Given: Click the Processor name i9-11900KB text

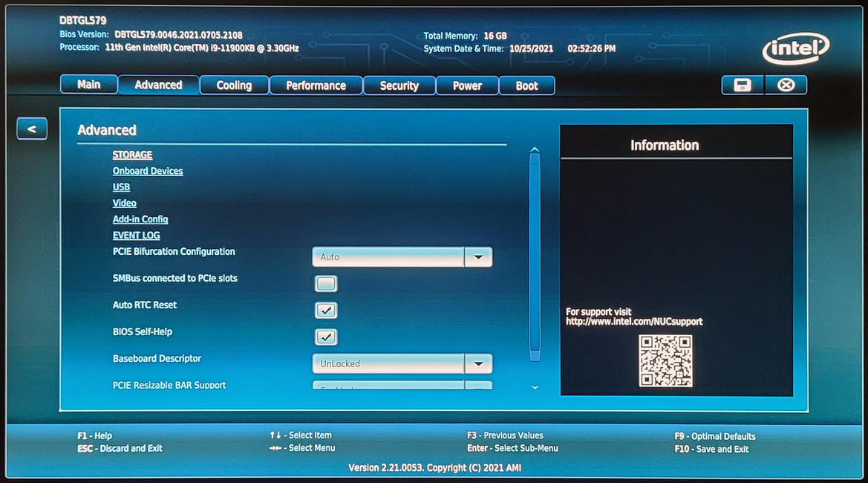Looking at the screenshot, I should tap(202, 48).
